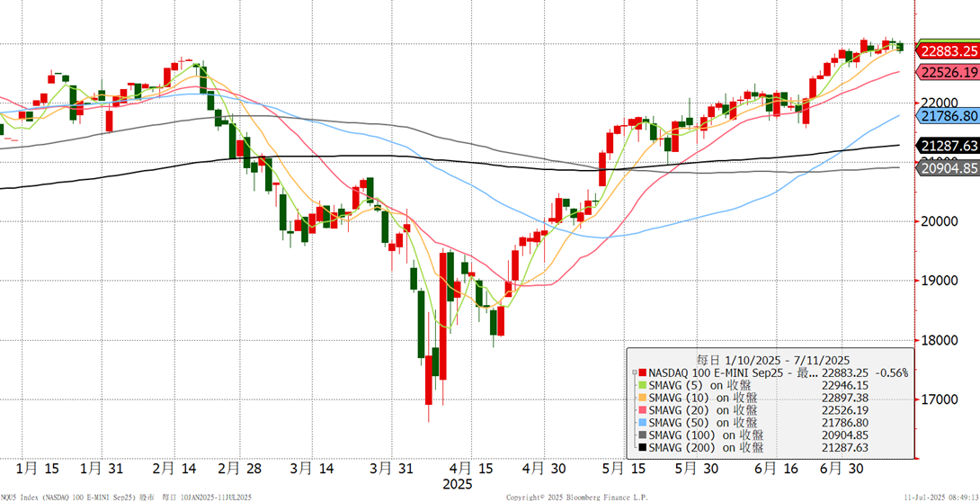The image size is (980, 502).
Task: Click the gray 20904.85 price tag on axis
Action: [x=949, y=168]
